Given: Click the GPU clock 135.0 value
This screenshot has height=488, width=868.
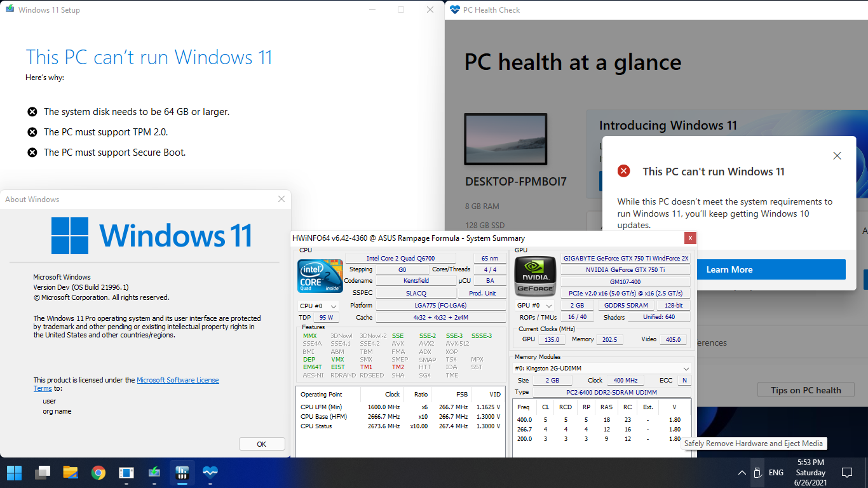Looking at the screenshot, I should pos(552,339).
